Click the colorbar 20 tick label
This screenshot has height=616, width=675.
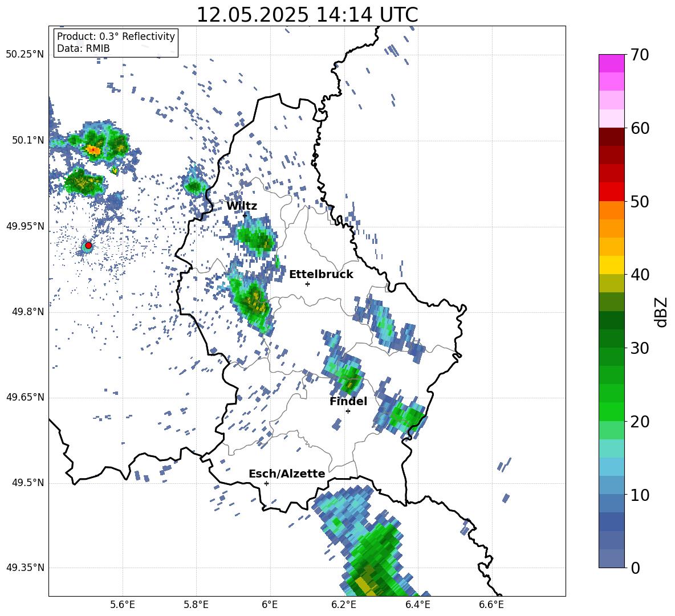[x=640, y=422]
